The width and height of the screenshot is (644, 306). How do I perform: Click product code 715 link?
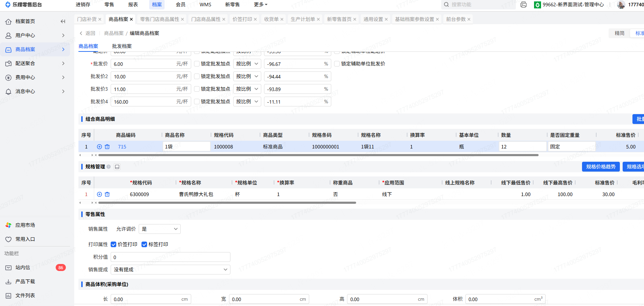coord(122,147)
